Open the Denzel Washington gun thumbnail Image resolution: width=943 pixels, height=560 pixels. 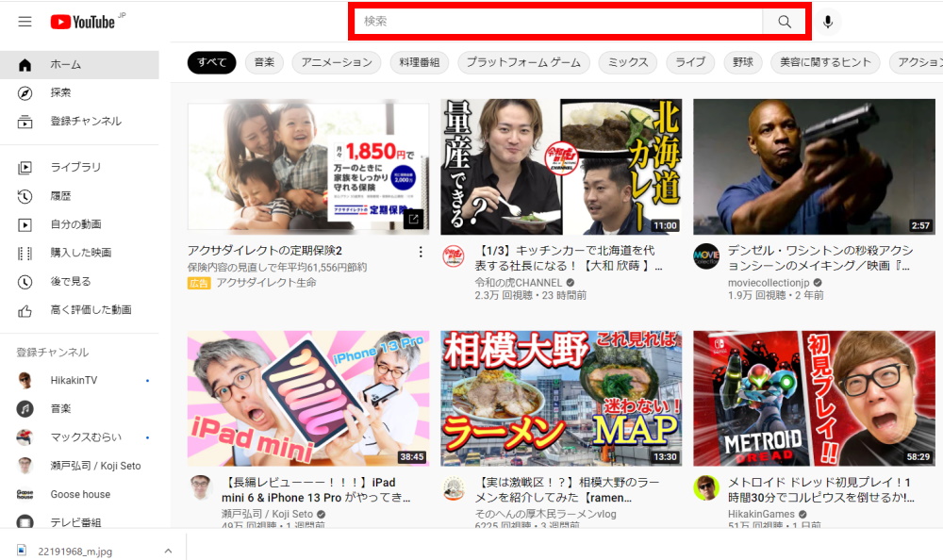[815, 167]
